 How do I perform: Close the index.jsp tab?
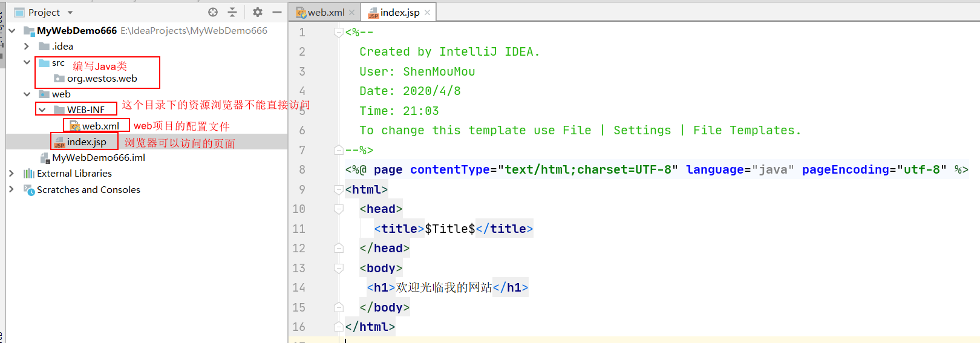click(x=428, y=12)
